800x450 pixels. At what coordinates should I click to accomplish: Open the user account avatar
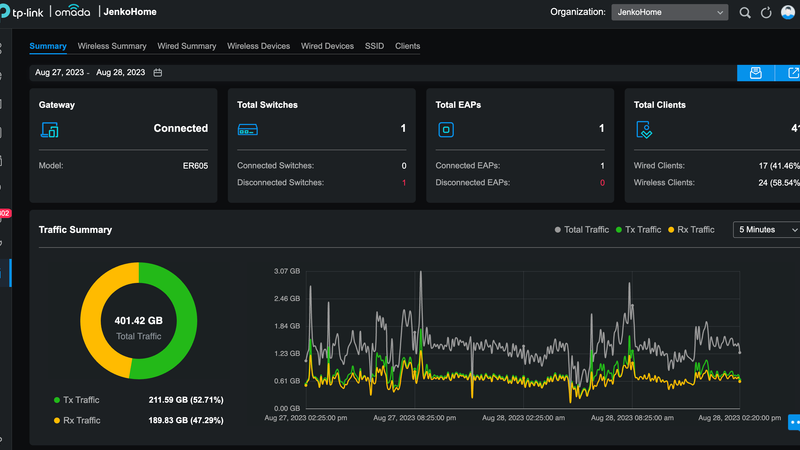(789, 13)
